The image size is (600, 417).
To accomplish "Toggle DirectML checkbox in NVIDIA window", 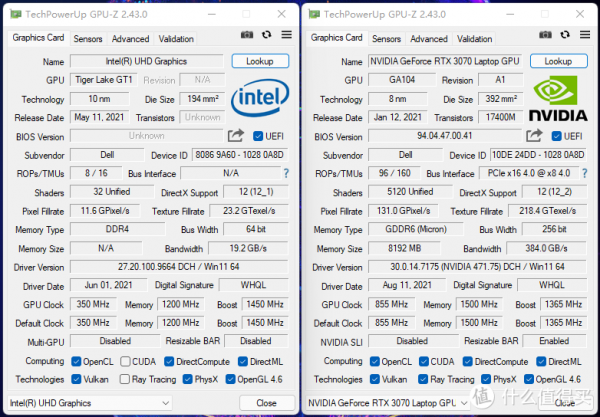I will (x=541, y=361).
